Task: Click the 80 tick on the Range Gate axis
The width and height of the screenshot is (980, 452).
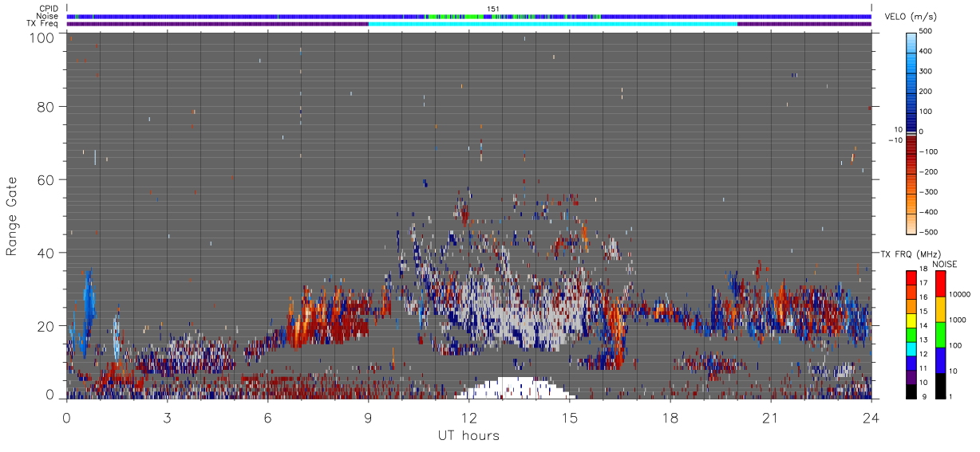Action: [45, 106]
